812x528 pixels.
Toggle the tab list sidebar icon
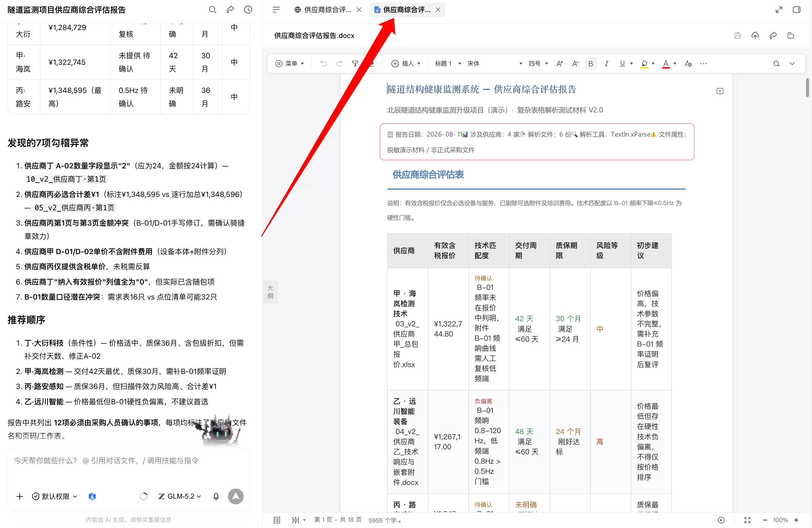click(x=276, y=10)
